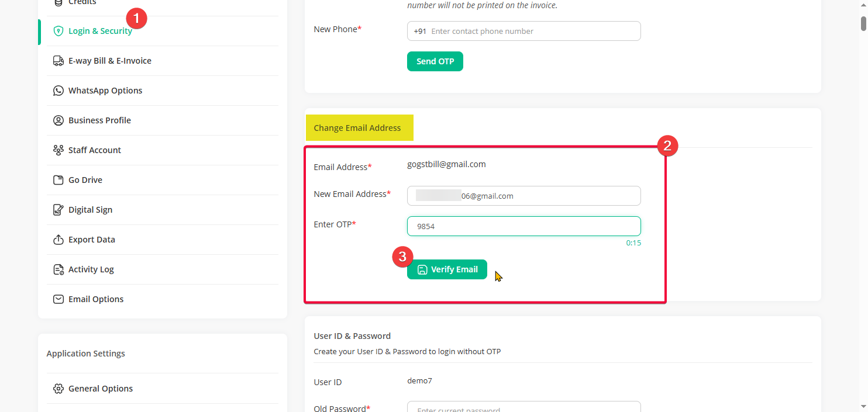Viewport: 868px width, 412px height.
Task: Click the Business Profile person icon
Action: [58, 120]
